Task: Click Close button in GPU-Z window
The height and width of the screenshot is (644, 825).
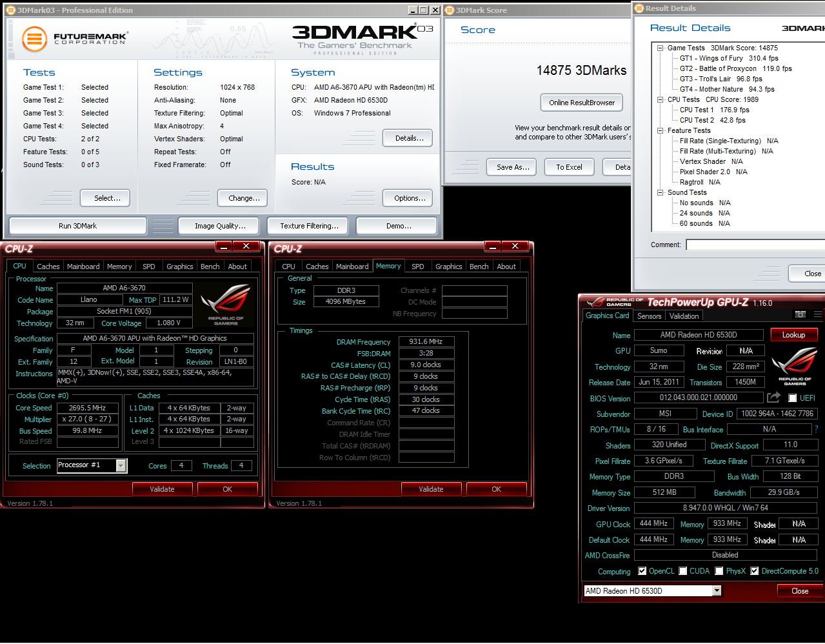Action: [x=799, y=591]
